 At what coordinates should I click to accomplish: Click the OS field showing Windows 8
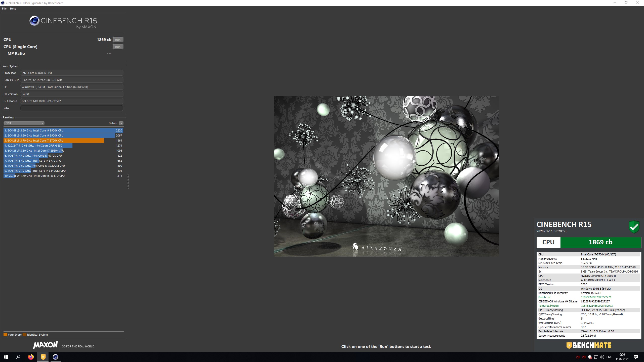tap(72, 87)
